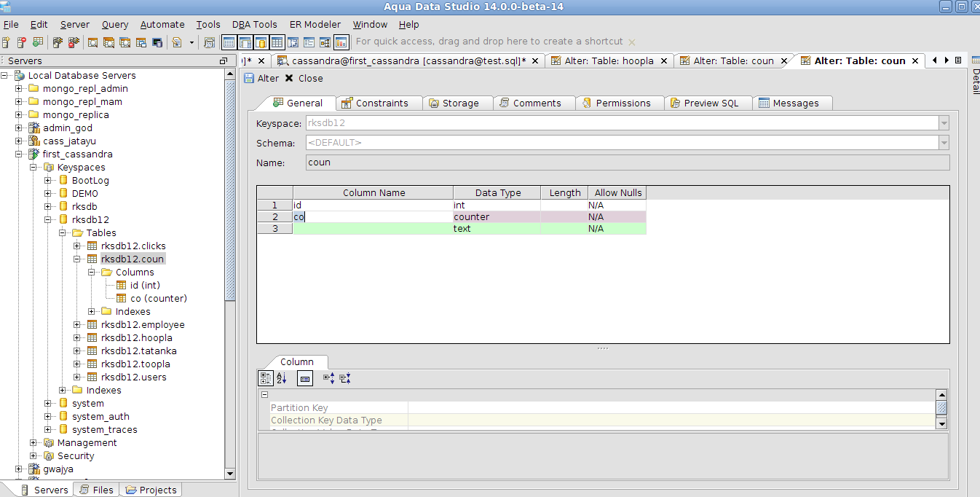Click the scroll tabs right arrow
980x497 pixels.
[946, 60]
